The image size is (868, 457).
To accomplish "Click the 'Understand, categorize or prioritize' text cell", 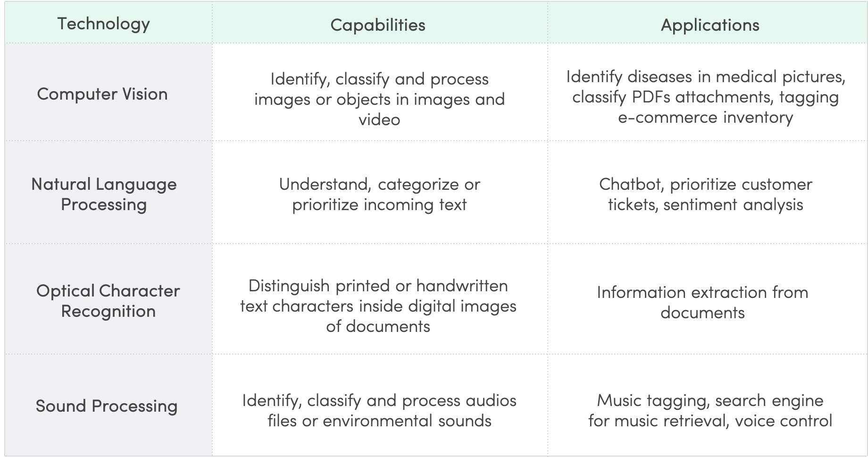I will [379, 194].
